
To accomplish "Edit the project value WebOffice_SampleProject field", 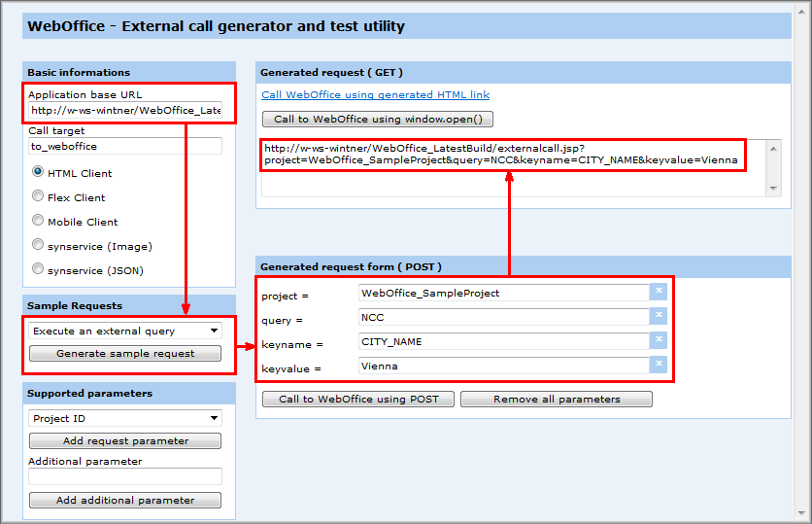I will (504, 293).
